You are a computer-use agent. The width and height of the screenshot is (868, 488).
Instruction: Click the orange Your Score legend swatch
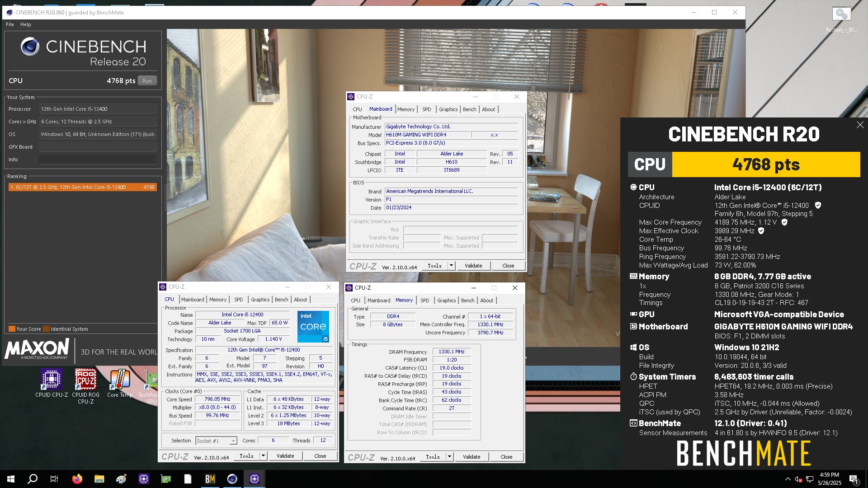point(12,329)
